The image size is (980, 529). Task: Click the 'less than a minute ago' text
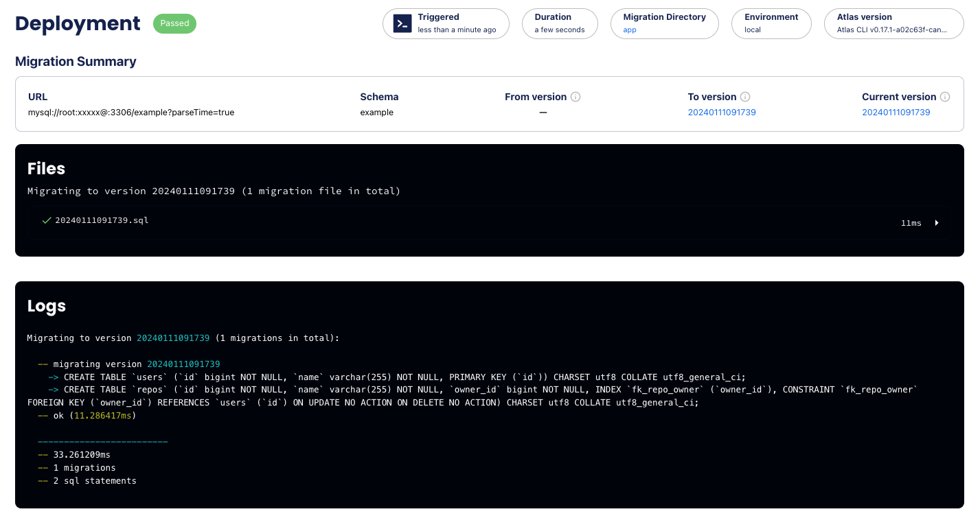click(x=457, y=30)
